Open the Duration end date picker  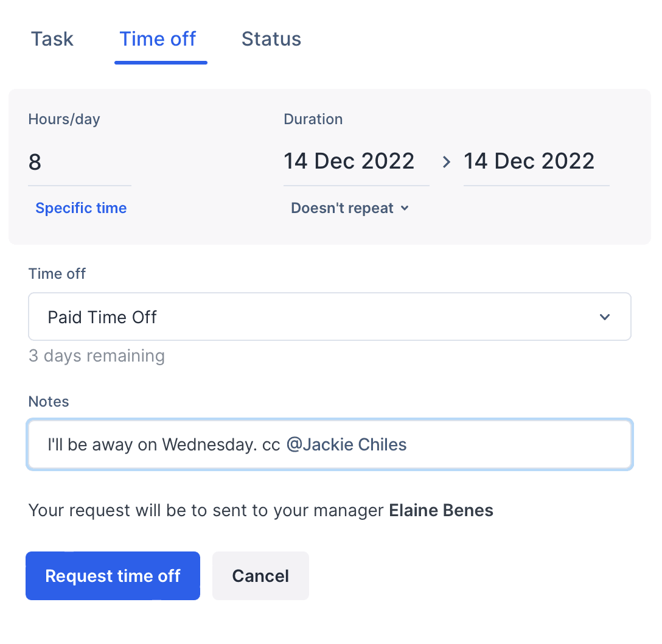point(529,161)
